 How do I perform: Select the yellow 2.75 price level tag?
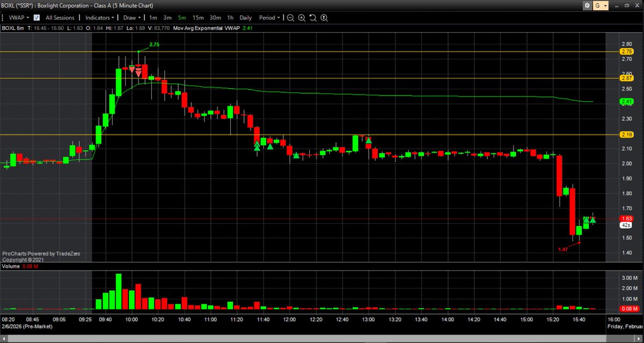(x=626, y=52)
